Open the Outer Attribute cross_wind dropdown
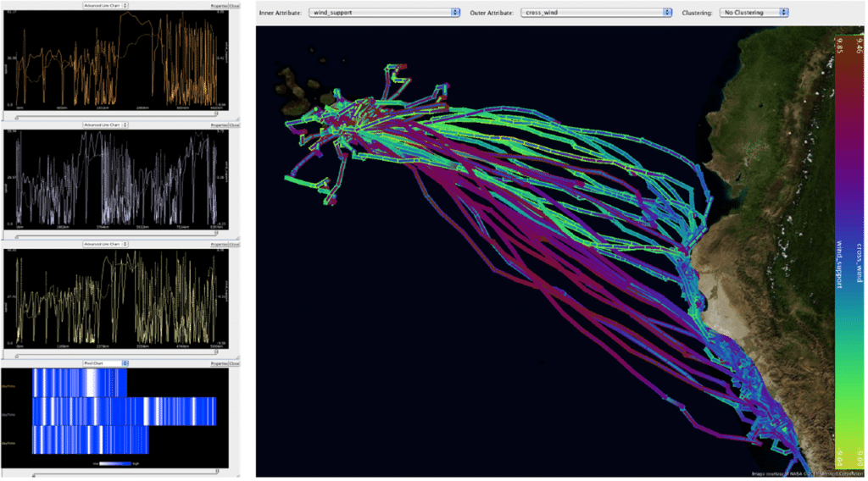868x481 pixels. (x=596, y=12)
